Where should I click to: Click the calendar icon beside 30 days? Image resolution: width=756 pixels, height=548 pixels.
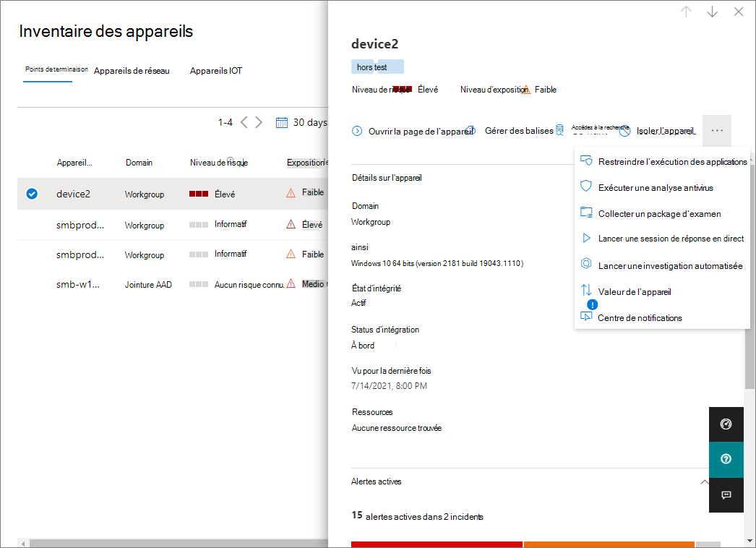click(282, 122)
